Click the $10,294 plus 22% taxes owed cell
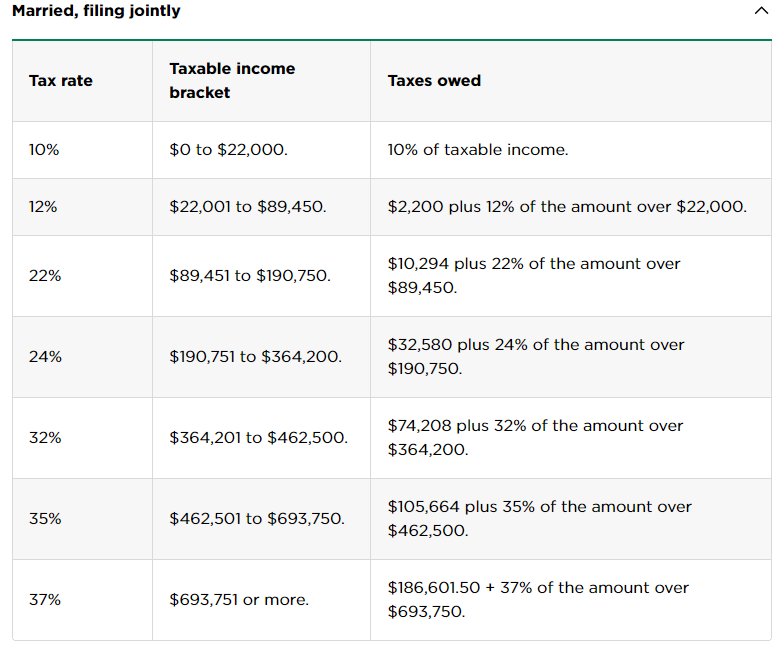 point(571,276)
